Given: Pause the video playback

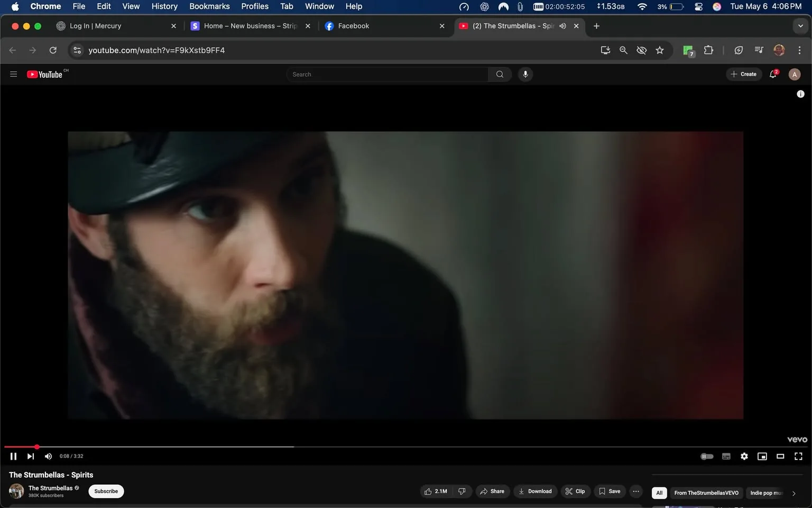Looking at the screenshot, I should point(13,456).
